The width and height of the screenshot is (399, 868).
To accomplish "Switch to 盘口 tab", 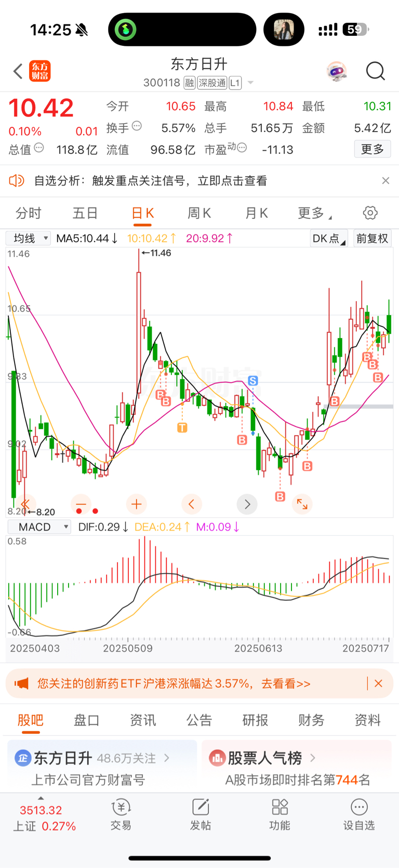I will pos(87,720).
